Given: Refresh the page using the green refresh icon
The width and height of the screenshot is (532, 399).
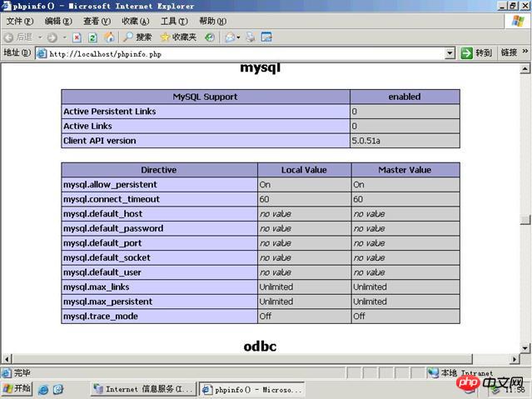Looking at the screenshot, I should point(92,37).
